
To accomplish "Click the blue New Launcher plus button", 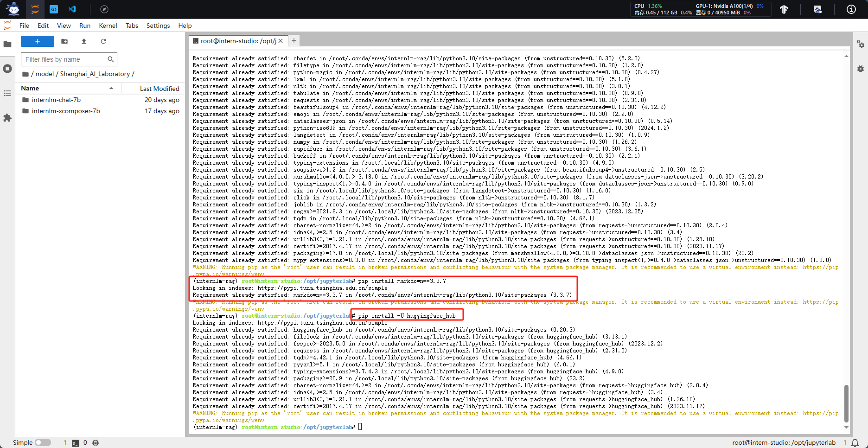I will (x=38, y=41).
